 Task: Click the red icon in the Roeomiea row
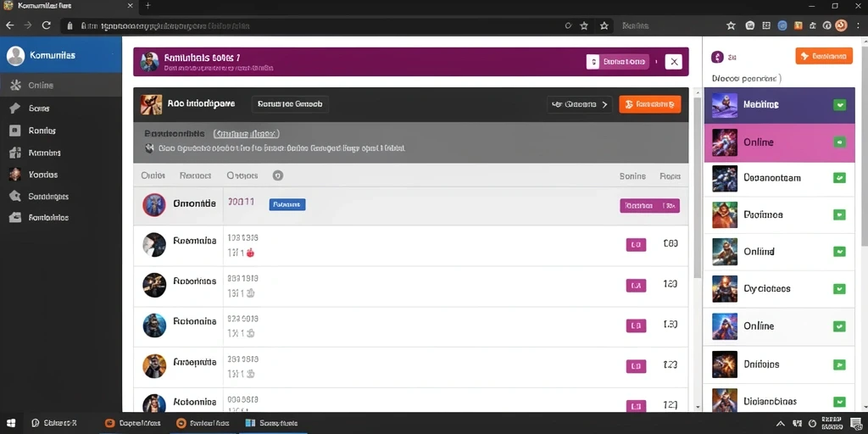point(250,253)
